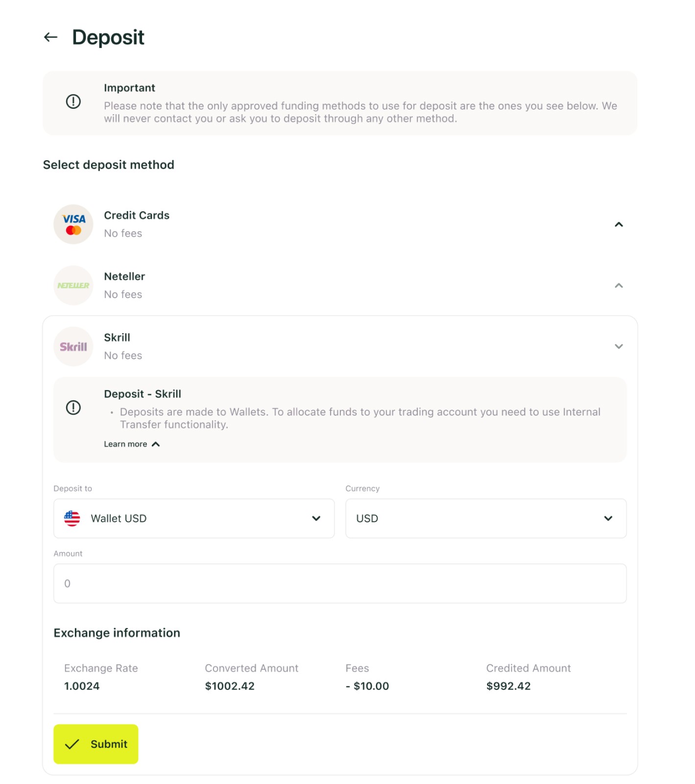The width and height of the screenshot is (695, 784).
Task: Click the Deposit - Skrill info icon
Action: 73,408
